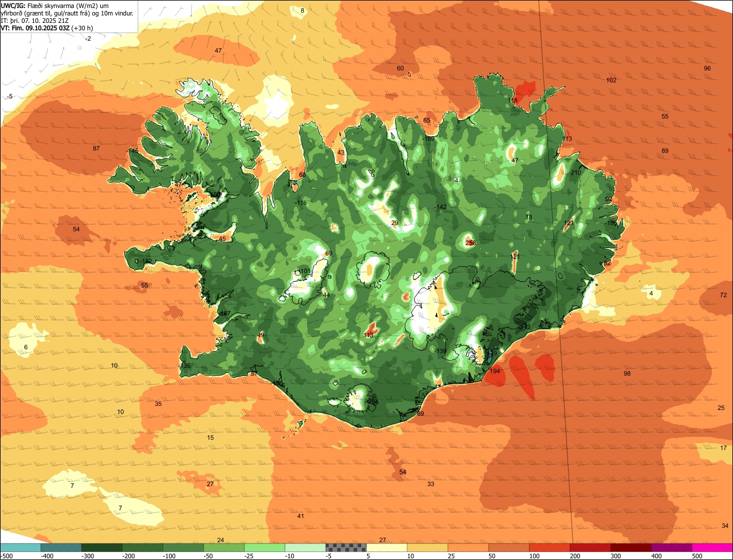Click the dark teal -400 to -300 legend swatch
The image size is (733, 560).
coord(61,547)
